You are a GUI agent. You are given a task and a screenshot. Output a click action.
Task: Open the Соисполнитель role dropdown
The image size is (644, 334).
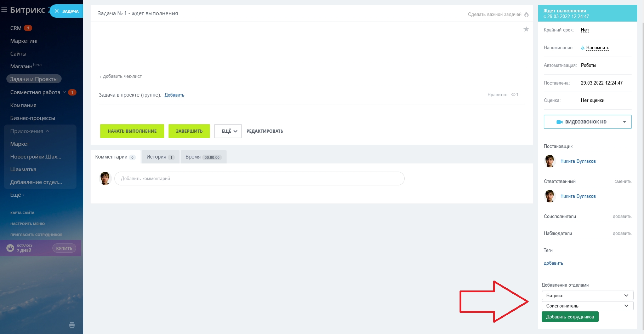coord(587,306)
